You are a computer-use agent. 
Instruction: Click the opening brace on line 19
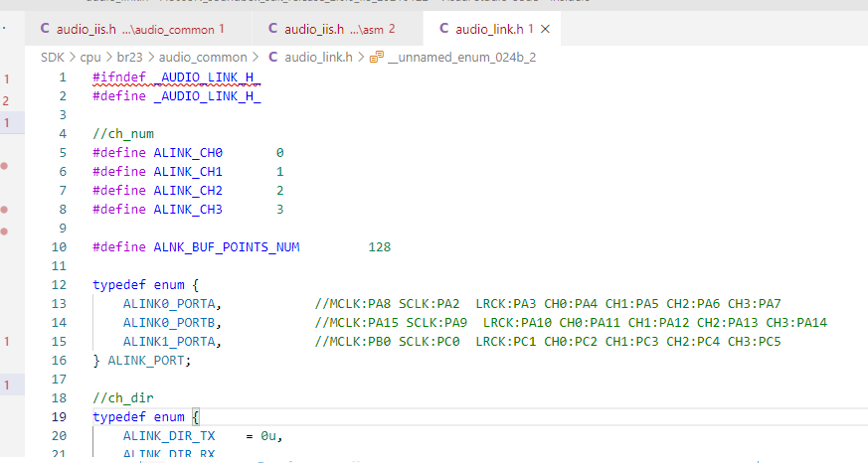coord(196,417)
